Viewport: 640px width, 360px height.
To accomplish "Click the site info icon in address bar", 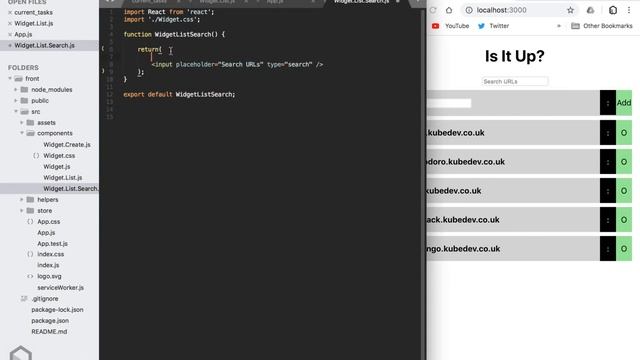I will [x=469, y=10].
